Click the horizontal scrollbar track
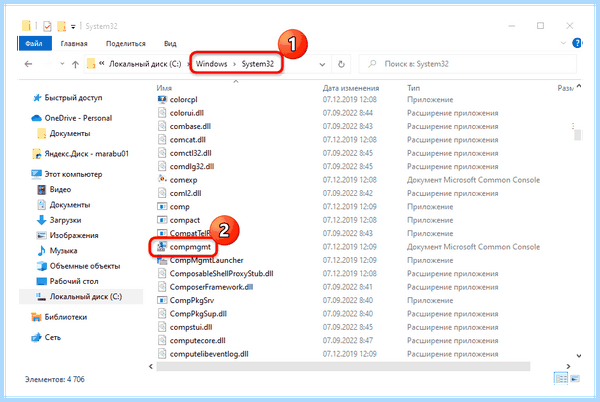This screenshot has width=600, height=402. click(x=343, y=366)
